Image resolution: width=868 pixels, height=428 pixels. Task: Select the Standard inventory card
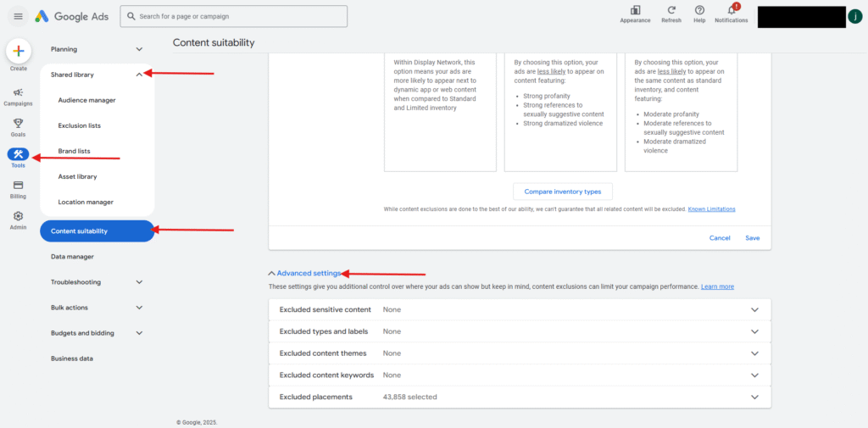pyautogui.click(x=560, y=113)
